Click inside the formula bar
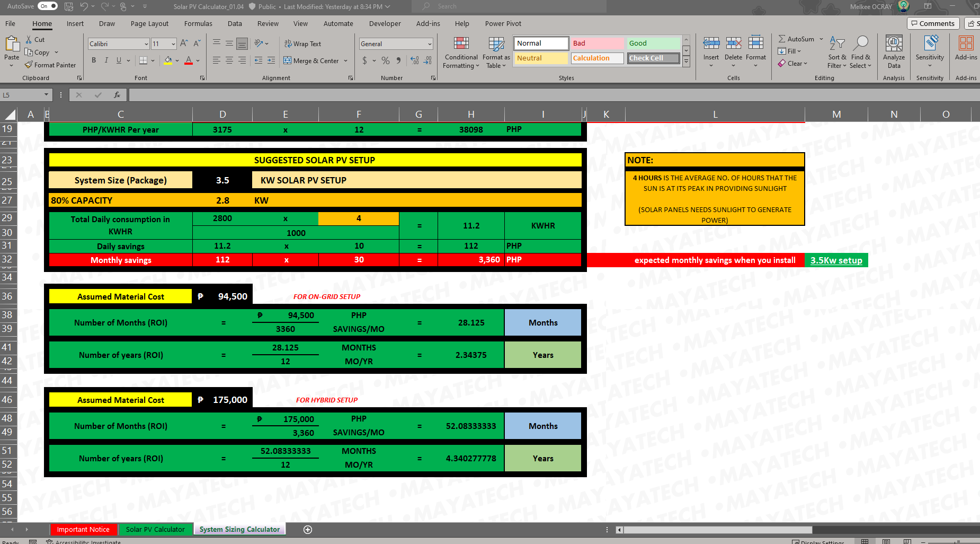The width and height of the screenshot is (980, 544). click(371, 94)
